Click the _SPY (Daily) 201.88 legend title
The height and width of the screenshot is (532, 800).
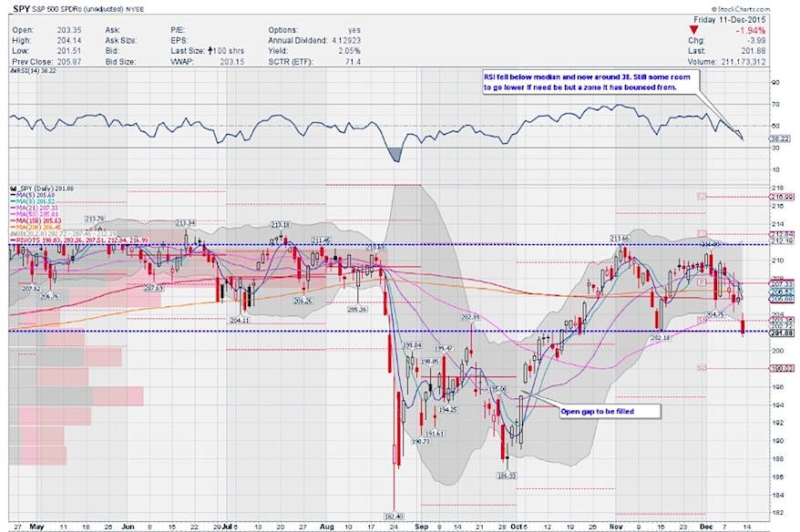click(45, 189)
